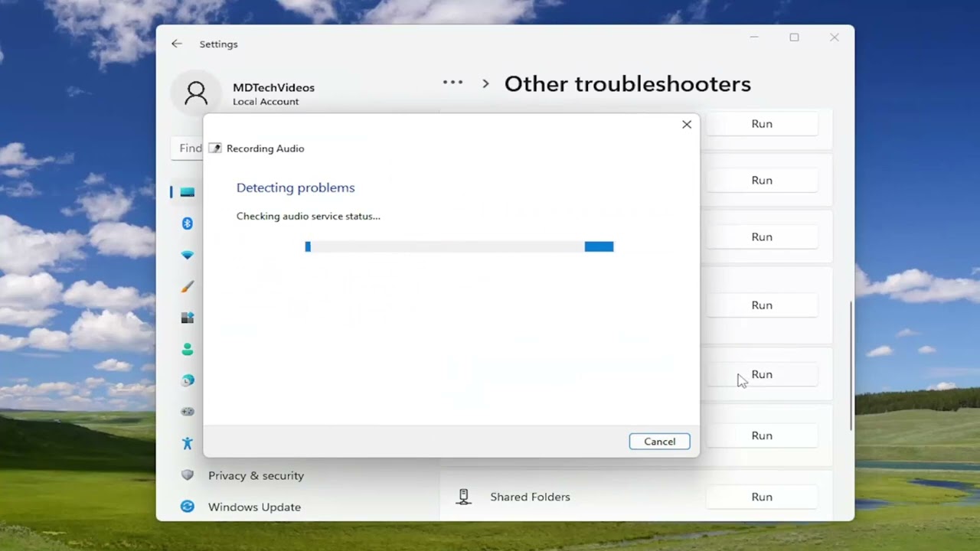Select the MDTechVideos account name
Screen dimensions: 980x551
tap(273, 87)
